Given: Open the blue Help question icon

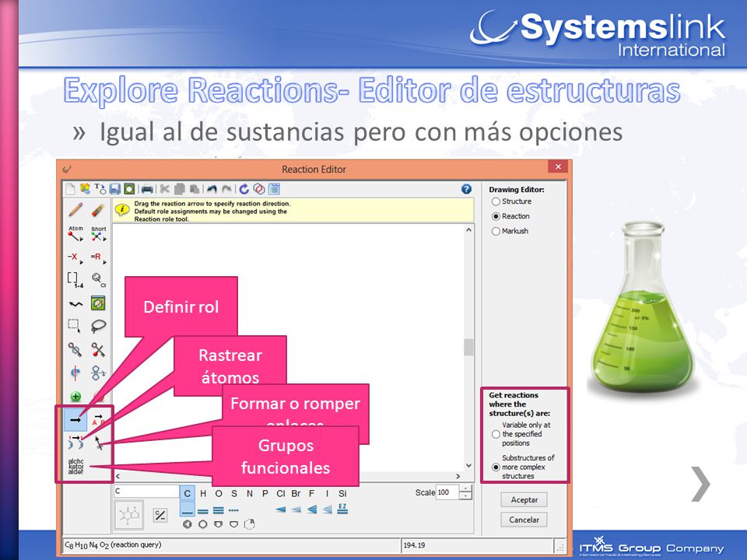Looking at the screenshot, I should (466, 189).
